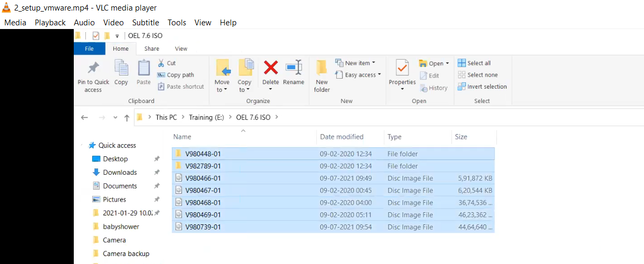The image size is (644, 264).
Task: Open Properties with the checkmark icon
Action: coord(402,68)
